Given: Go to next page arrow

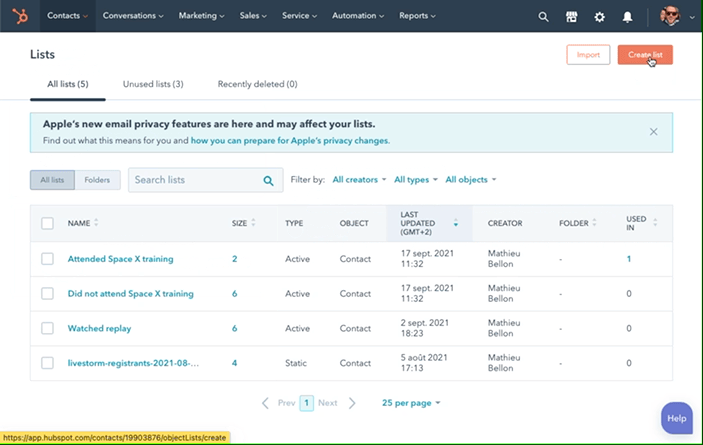Looking at the screenshot, I should (x=352, y=403).
